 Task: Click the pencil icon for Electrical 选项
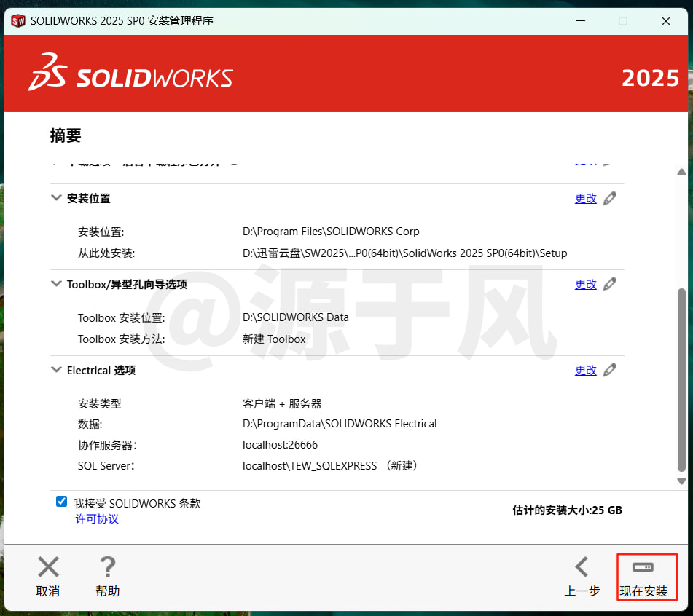[609, 370]
